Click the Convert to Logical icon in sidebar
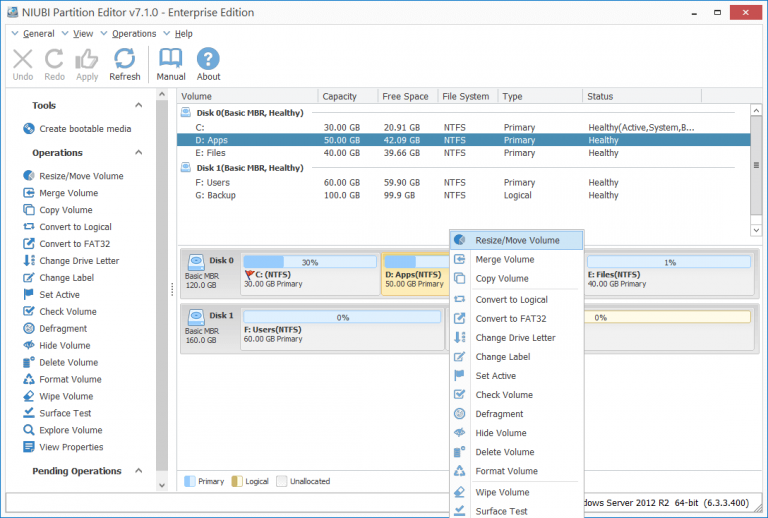768x518 pixels. 28,227
